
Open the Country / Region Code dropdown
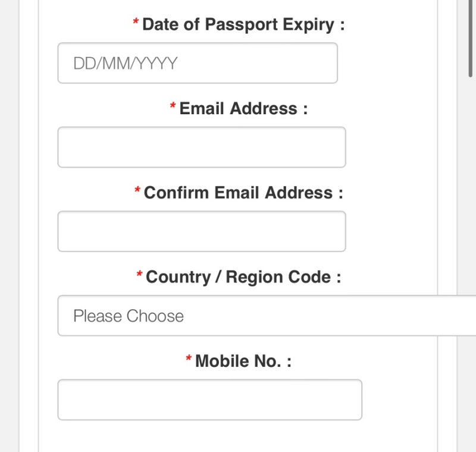[x=262, y=316]
